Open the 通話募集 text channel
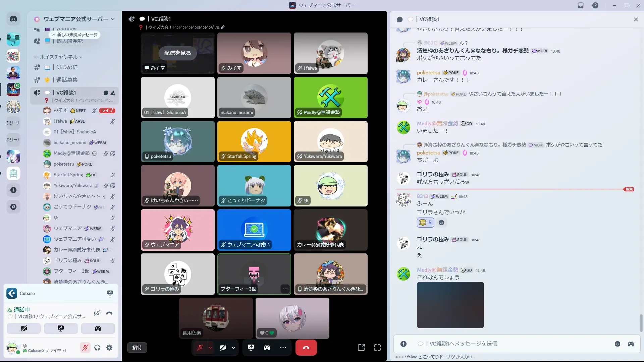Viewport: 644px width, 362px height. point(67,80)
